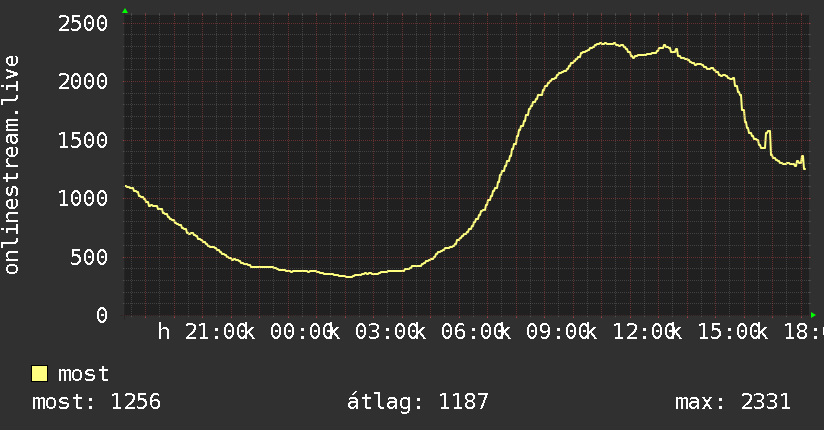
Task: Click the 500 y-axis label
Action: tap(89, 257)
